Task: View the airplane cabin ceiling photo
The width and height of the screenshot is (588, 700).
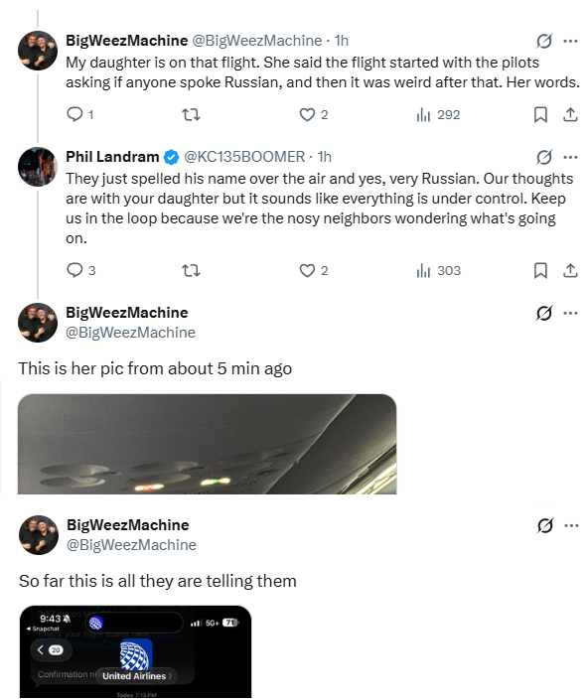Action: (207, 444)
